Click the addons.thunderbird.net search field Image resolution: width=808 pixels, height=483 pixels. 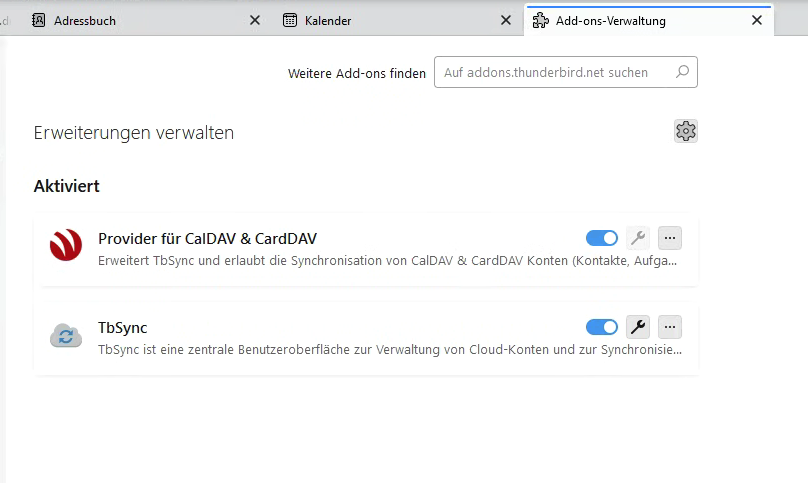[x=555, y=72]
